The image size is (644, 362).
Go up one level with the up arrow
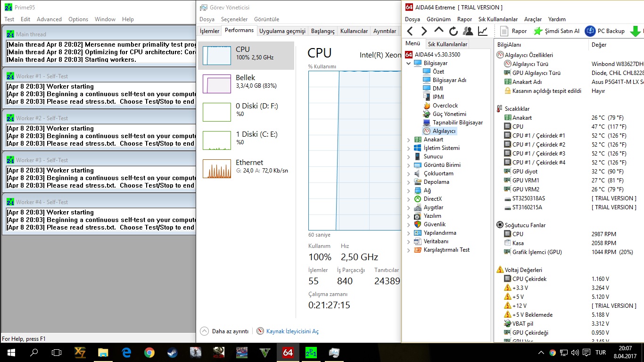tap(438, 31)
